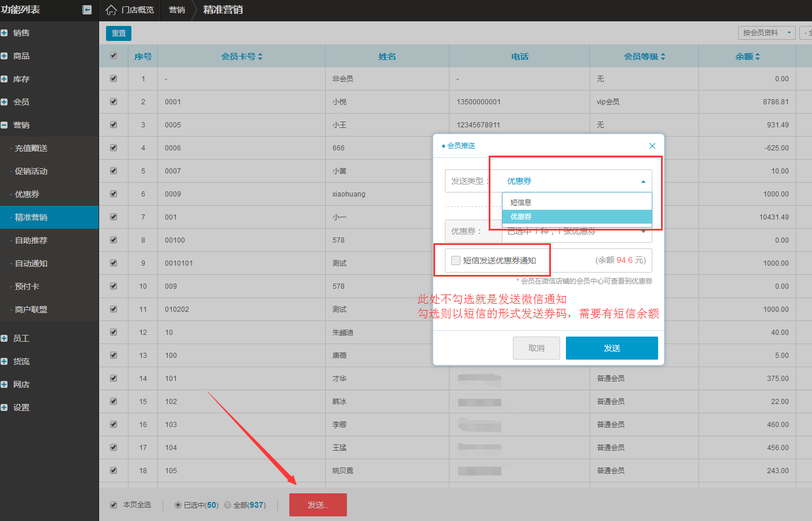The image size is (812, 521).
Task: Click name 王猛 in row 17
Action: 339,448
